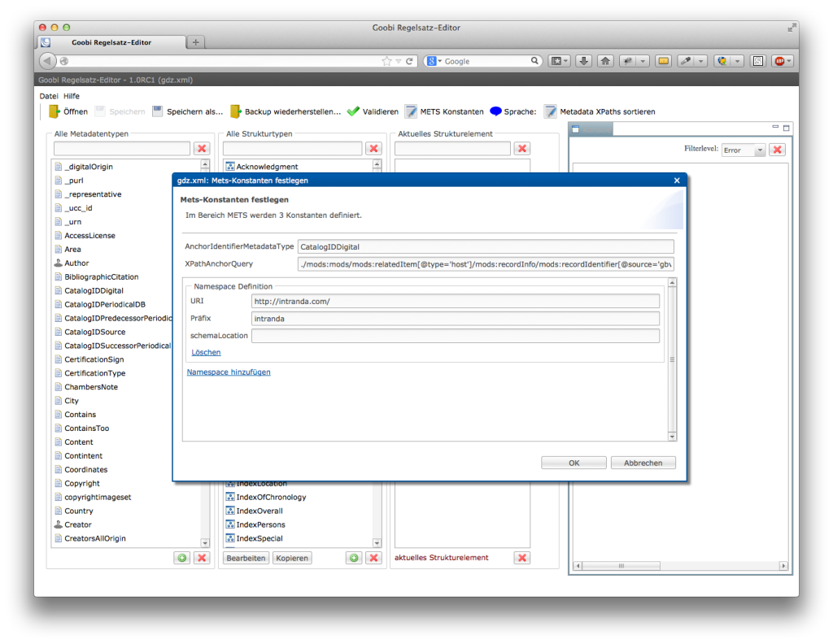Open METS Konstanten toolbar item
Viewport: 833px width, 644px height.
(x=445, y=111)
